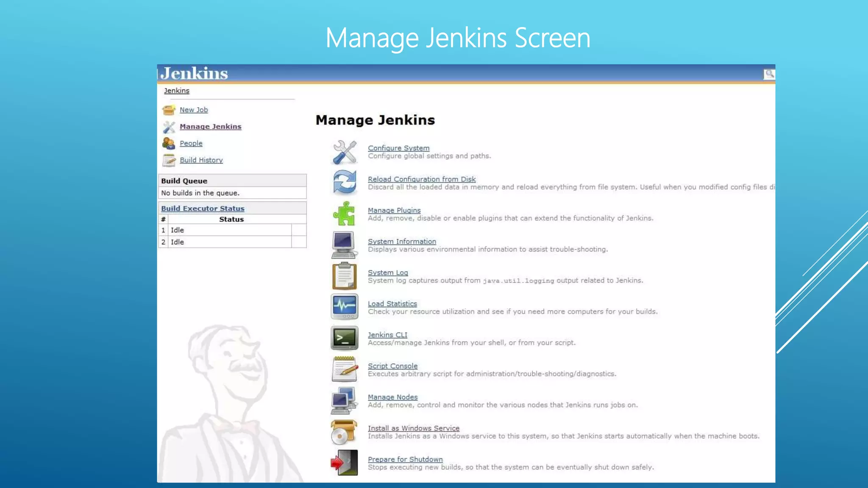This screenshot has height=488, width=868.
Task: Click the Jenkins CLI terminal icon
Action: click(344, 338)
